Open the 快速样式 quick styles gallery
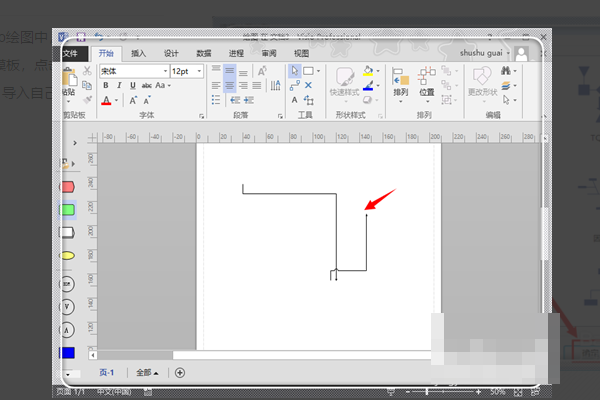600x400 pixels. (x=346, y=83)
